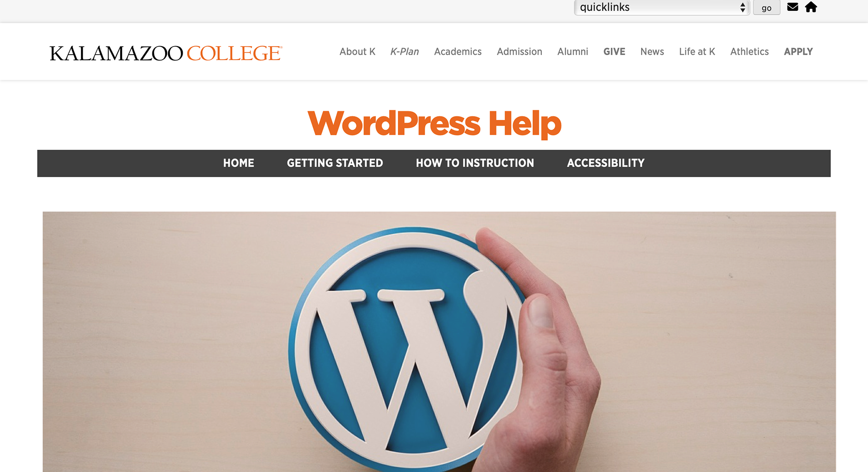Image resolution: width=868 pixels, height=472 pixels.
Task: Select Admission in main navigation
Action: 519,52
